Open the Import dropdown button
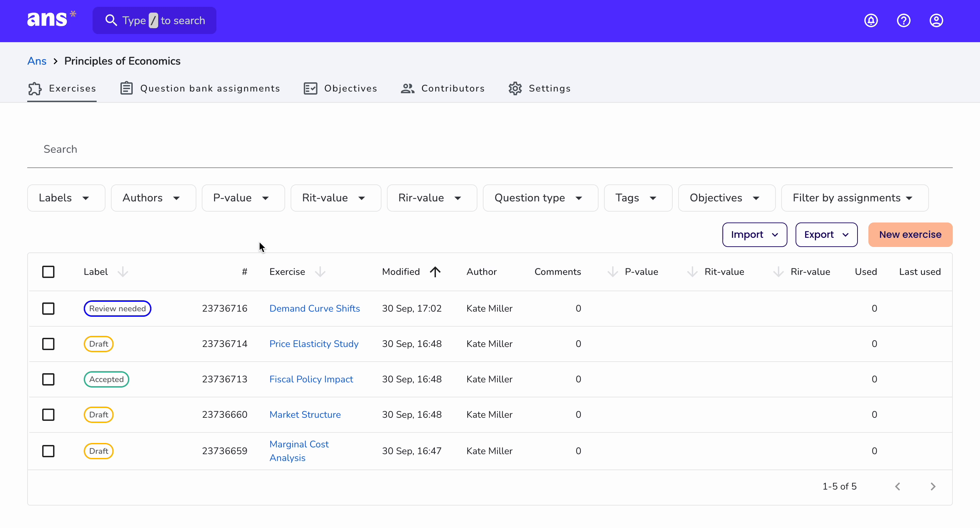 tap(755, 235)
